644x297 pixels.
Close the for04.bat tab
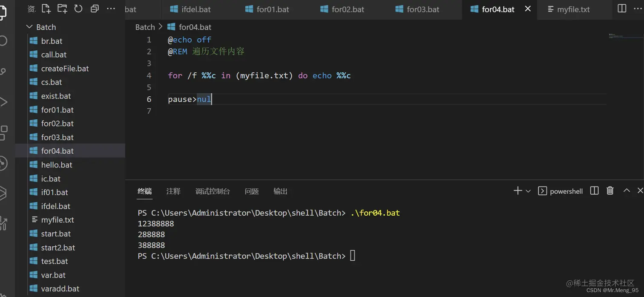[x=528, y=9]
